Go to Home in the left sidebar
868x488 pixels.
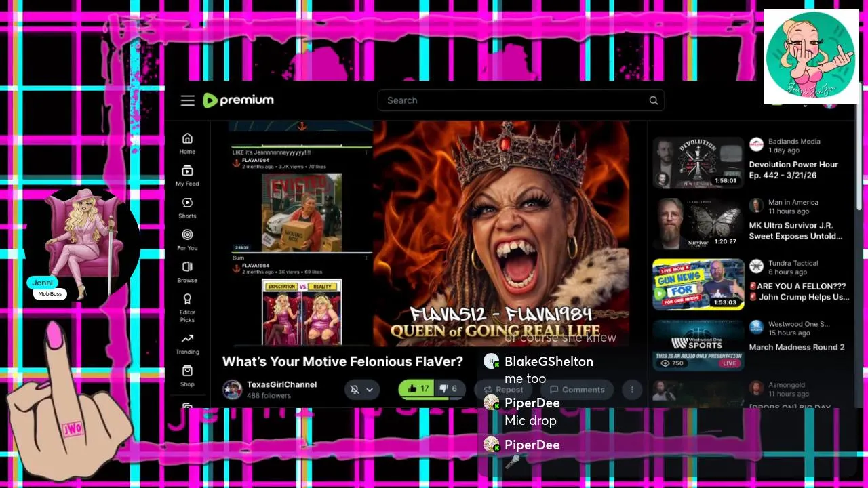[187, 144]
